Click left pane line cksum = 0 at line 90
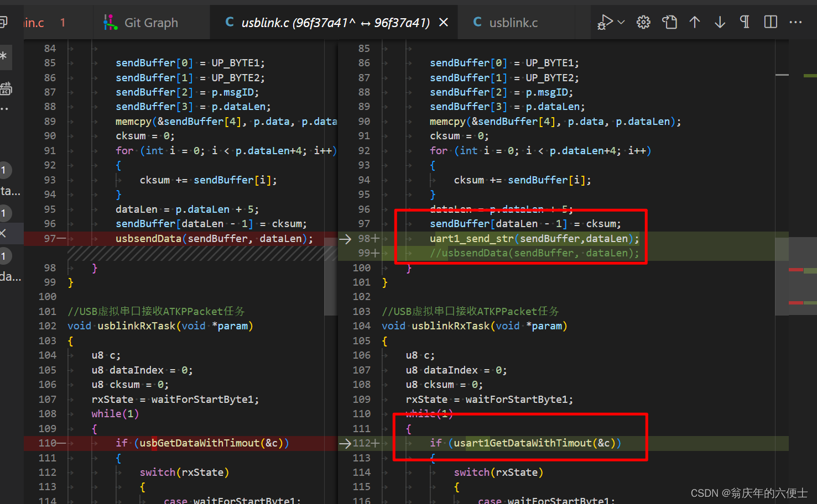This screenshot has height=504, width=817. point(145,136)
